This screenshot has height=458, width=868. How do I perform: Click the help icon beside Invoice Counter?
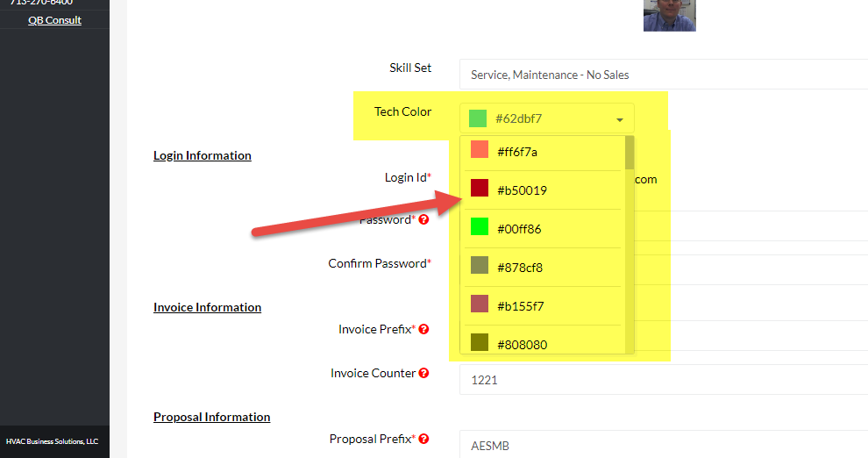[x=423, y=373]
